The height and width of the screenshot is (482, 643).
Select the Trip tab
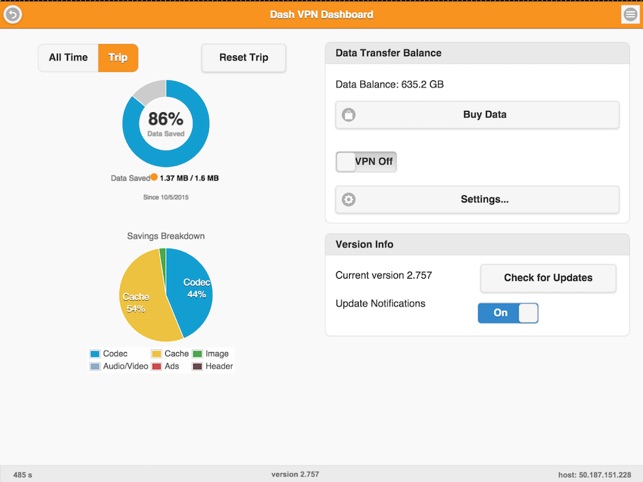[118, 57]
